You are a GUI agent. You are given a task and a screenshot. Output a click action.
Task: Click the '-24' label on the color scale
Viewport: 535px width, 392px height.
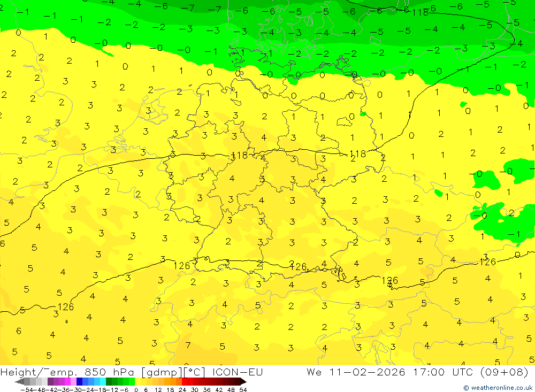[x=88, y=390]
